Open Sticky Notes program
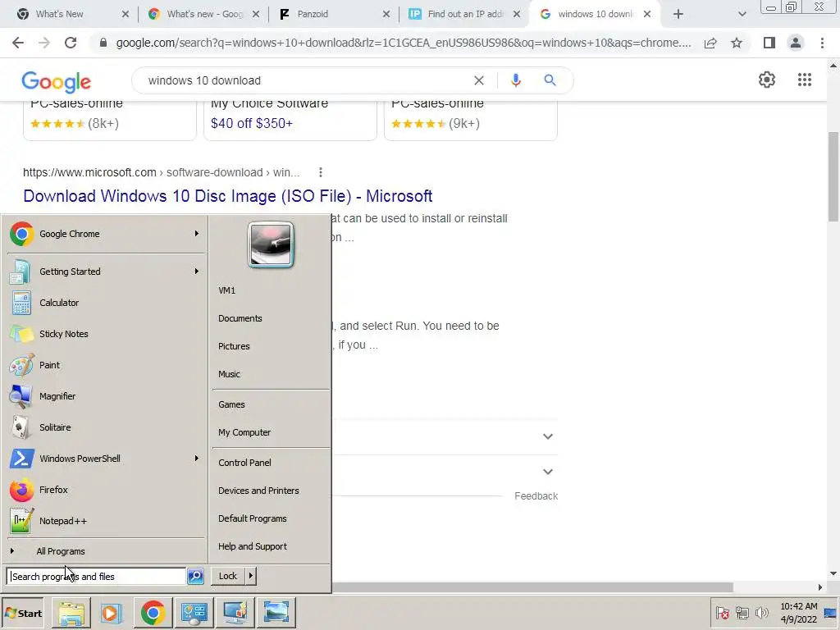 [x=106, y=334]
